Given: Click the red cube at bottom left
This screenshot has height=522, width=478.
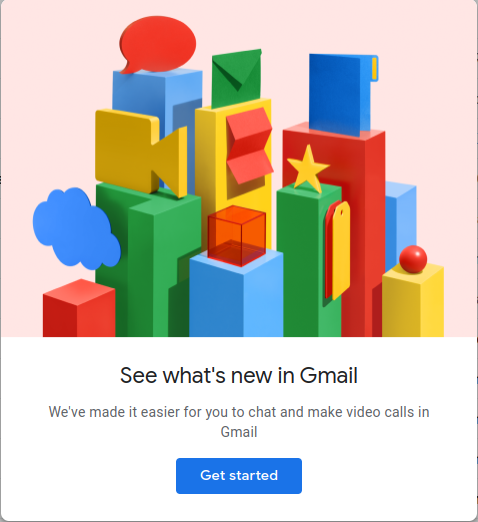Looking at the screenshot, I should (79, 308).
